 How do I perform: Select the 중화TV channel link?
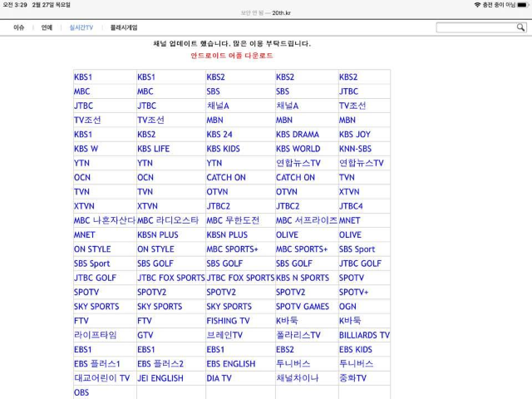tap(352, 378)
